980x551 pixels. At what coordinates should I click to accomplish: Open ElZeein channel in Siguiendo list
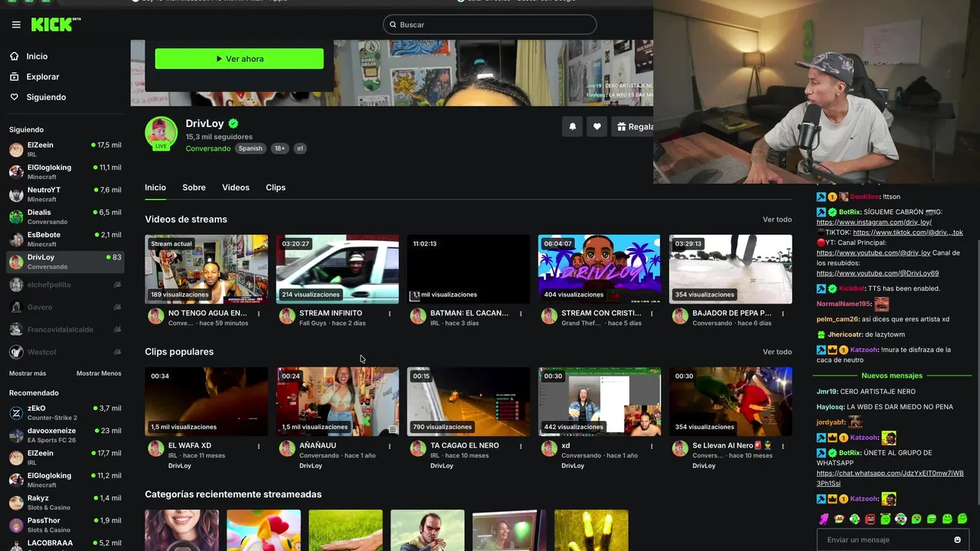[x=64, y=150]
